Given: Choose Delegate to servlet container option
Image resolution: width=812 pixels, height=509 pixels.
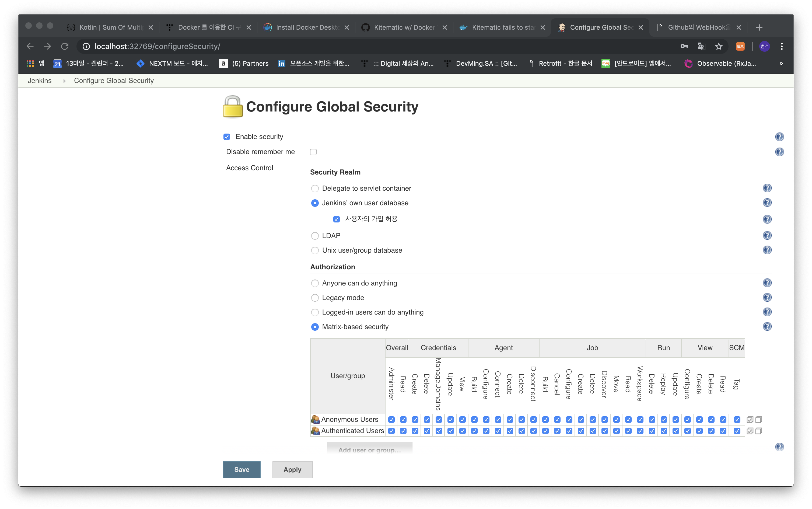Looking at the screenshot, I should [315, 189].
